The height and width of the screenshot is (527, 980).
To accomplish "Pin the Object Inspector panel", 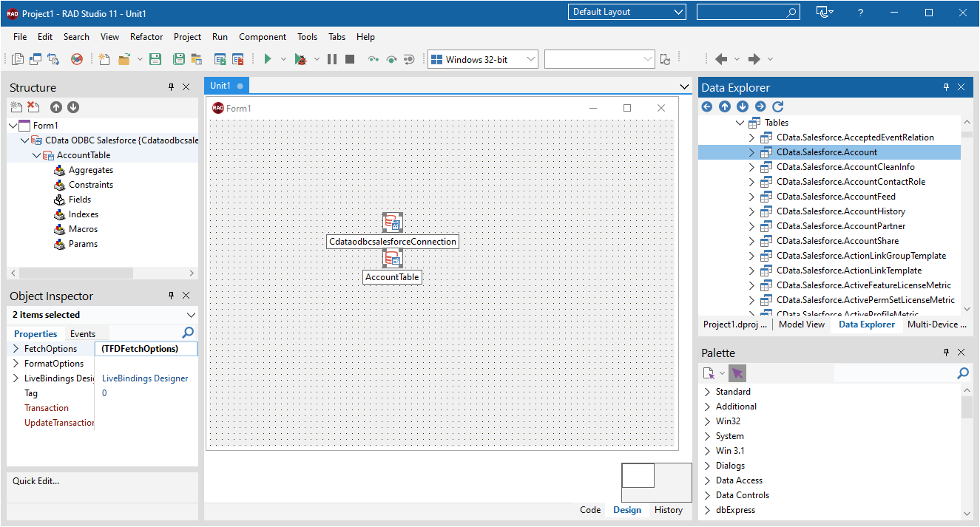I will (x=171, y=296).
